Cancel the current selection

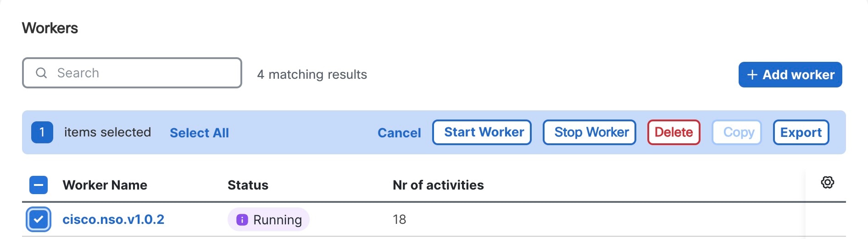[x=399, y=133]
